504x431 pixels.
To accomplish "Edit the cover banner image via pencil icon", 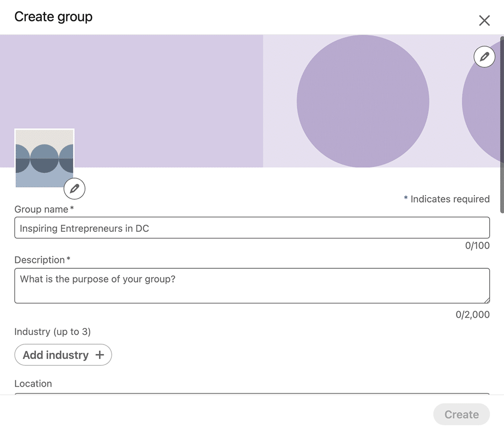I will [484, 57].
